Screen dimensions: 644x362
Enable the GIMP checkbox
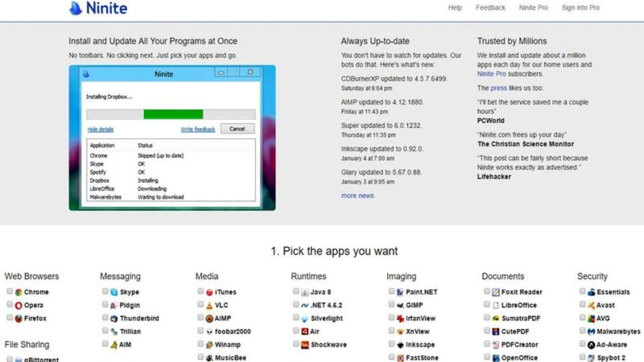click(392, 305)
